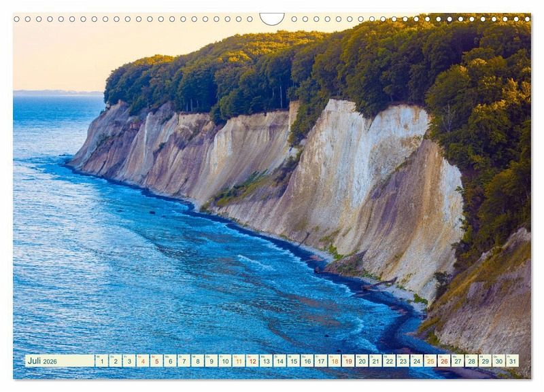This screenshot has width=544, height=392.
Task: Choose day 6 in the date row
Action: 170,361
